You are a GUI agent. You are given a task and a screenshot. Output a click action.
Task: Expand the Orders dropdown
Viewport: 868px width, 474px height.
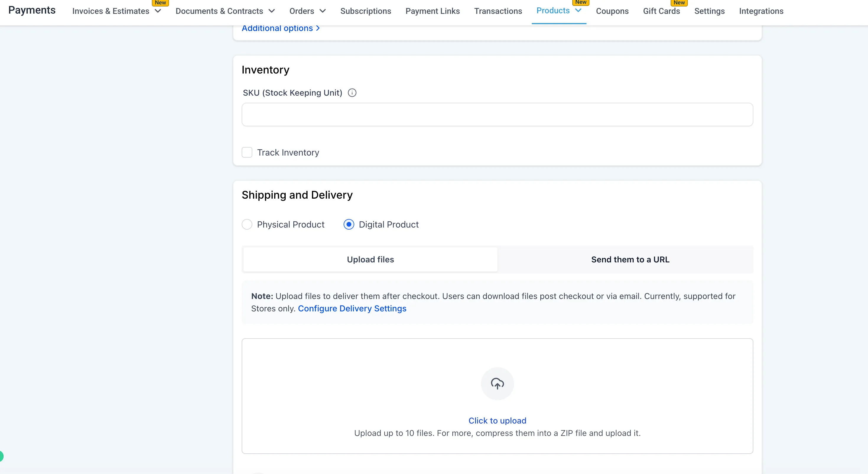pos(322,11)
